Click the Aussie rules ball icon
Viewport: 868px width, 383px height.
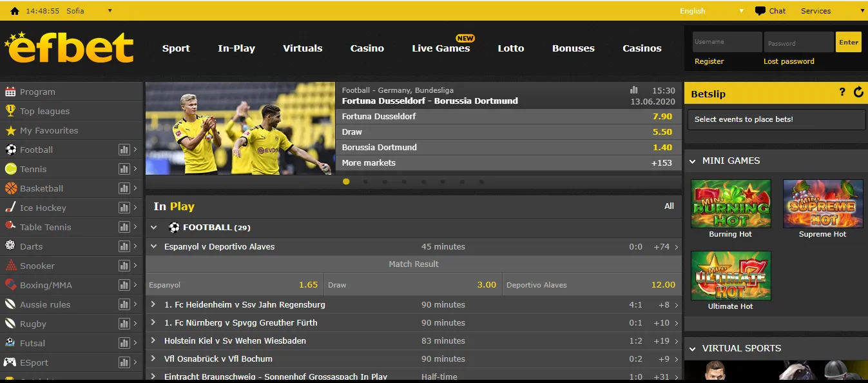pyautogui.click(x=10, y=304)
